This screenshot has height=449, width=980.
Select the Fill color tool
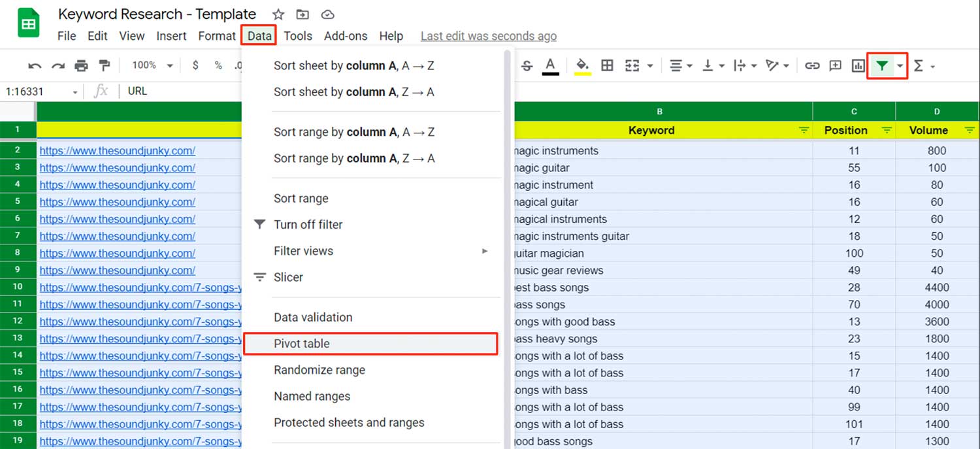[x=581, y=65]
